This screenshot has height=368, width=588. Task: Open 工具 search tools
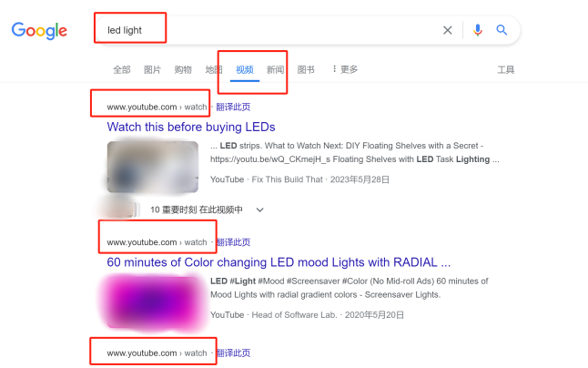(505, 70)
